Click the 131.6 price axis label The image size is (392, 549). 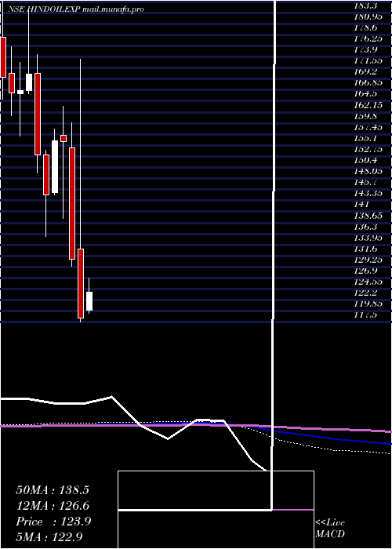coord(365,249)
